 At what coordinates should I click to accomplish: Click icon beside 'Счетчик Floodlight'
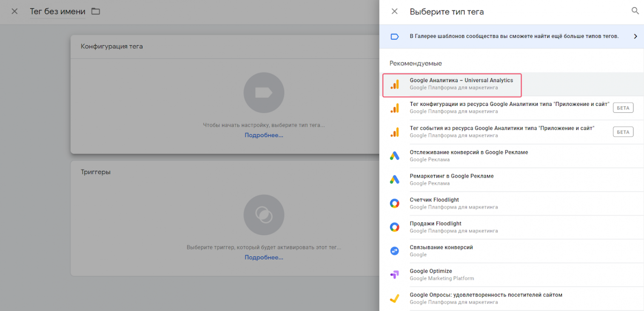[x=395, y=203]
